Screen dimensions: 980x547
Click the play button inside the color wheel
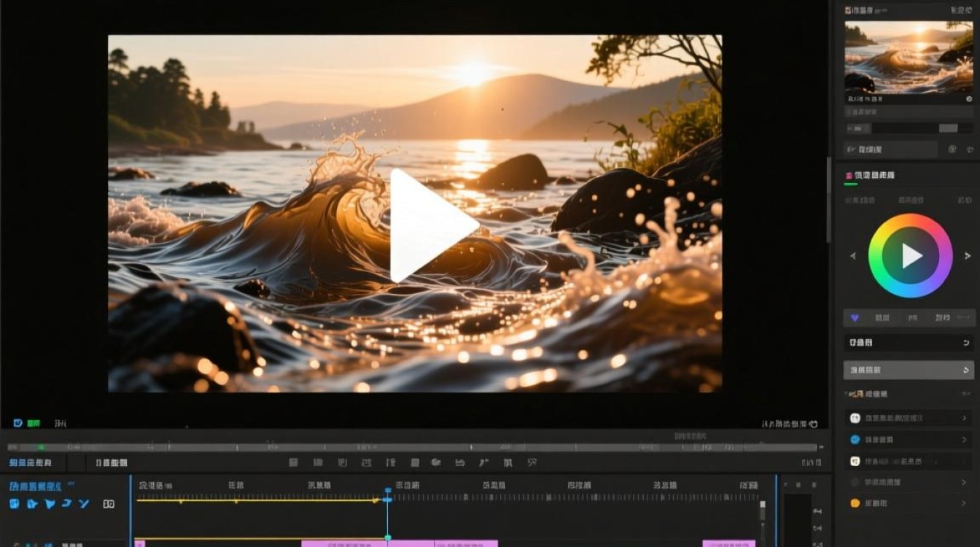click(910, 256)
